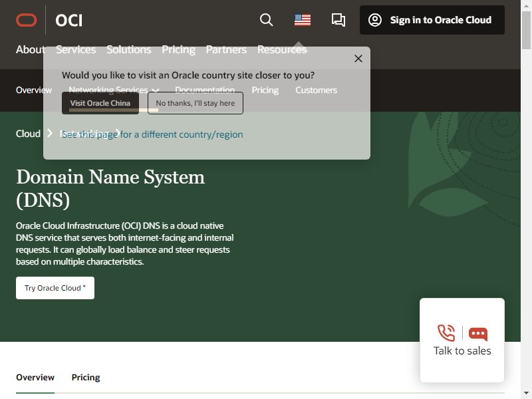The height and width of the screenshot is (399, 532).
Task: Open the About menu
Action: click(30, 49)
